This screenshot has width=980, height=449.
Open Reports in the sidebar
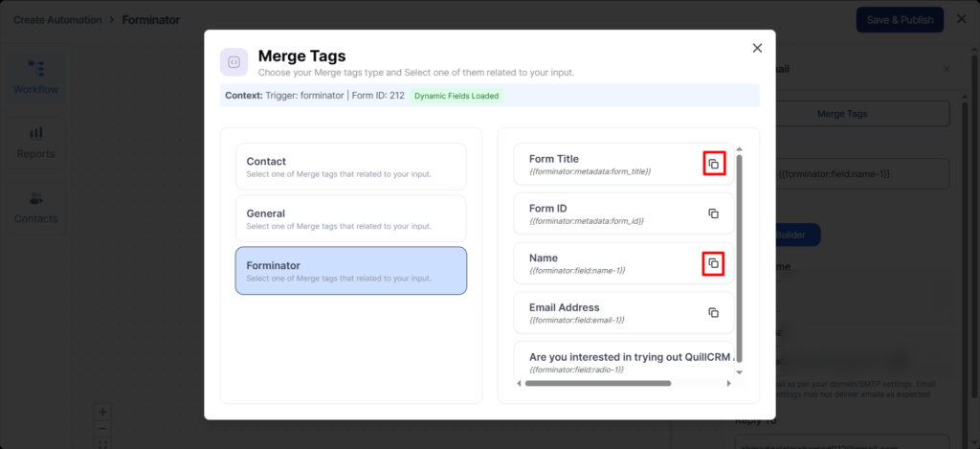(x=35, y=142)
